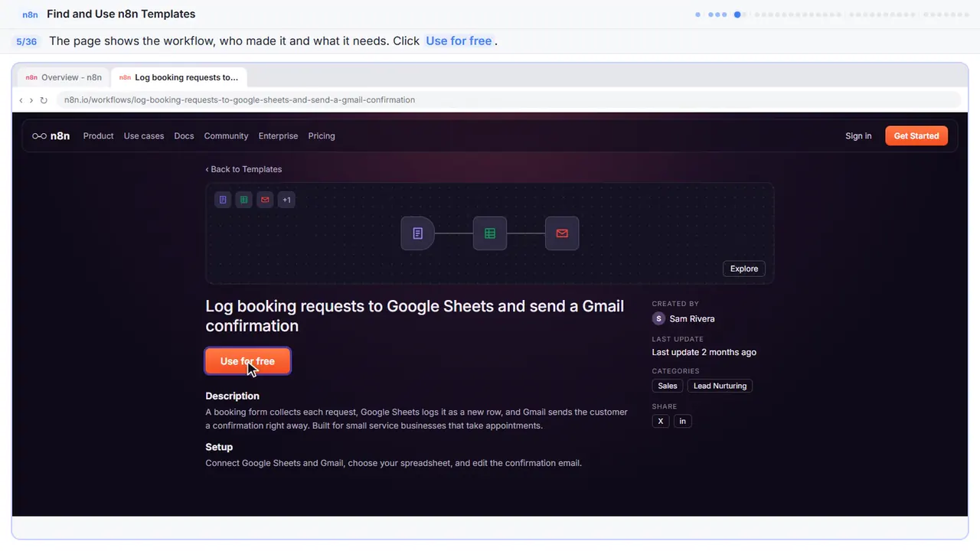Open the Product menu

click(98, 135)
